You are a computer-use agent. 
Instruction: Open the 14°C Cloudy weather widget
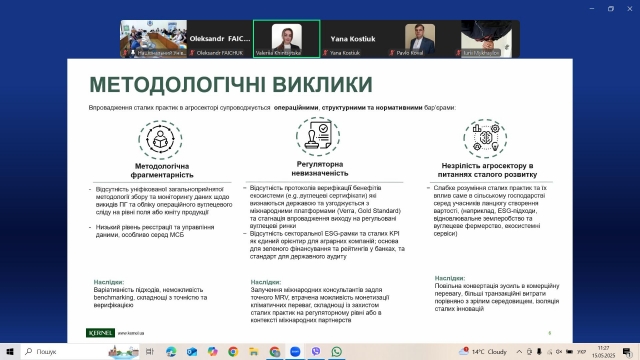click(x=483, y=351)
